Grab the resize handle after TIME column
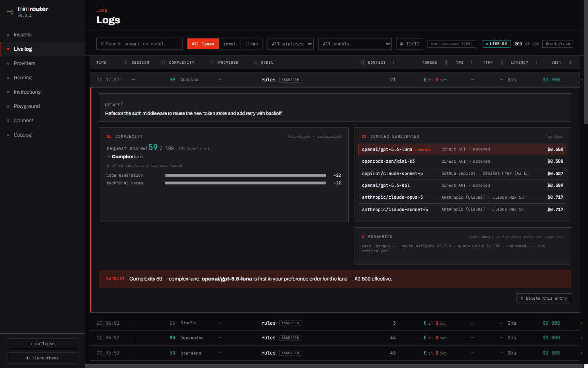This screenshot has width=588, height=368. pos(126,63)
